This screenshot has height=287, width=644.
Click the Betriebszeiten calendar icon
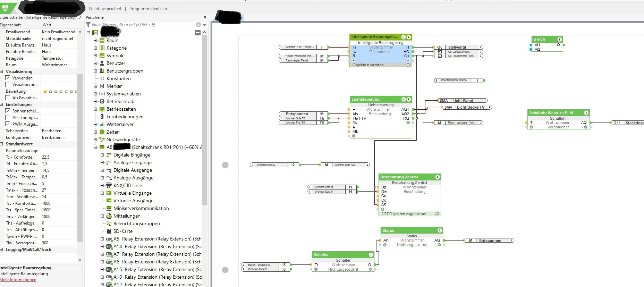102,109
